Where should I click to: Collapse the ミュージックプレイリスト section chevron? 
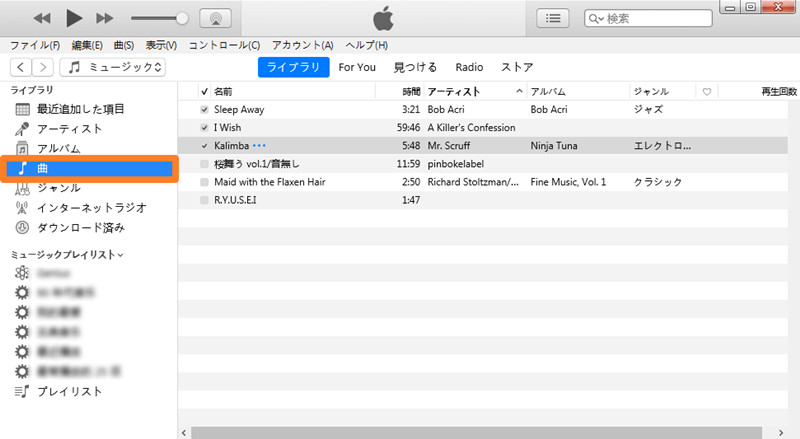[x=120, y=255]
